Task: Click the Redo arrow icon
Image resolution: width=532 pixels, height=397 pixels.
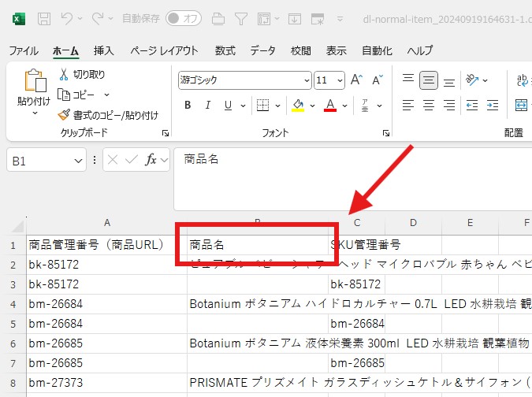Action: (98, 19)
